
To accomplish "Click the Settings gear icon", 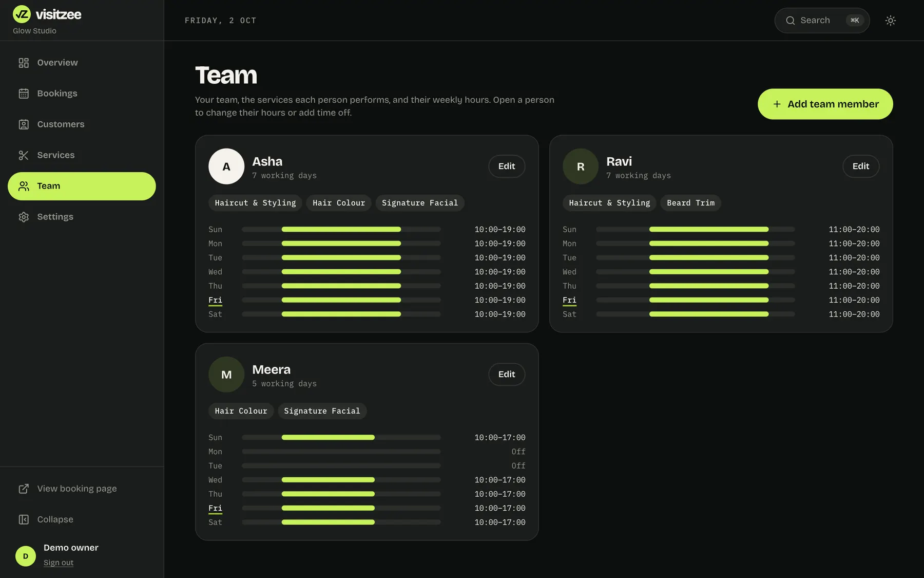I will pyautogui.click(x=24, y=217).
